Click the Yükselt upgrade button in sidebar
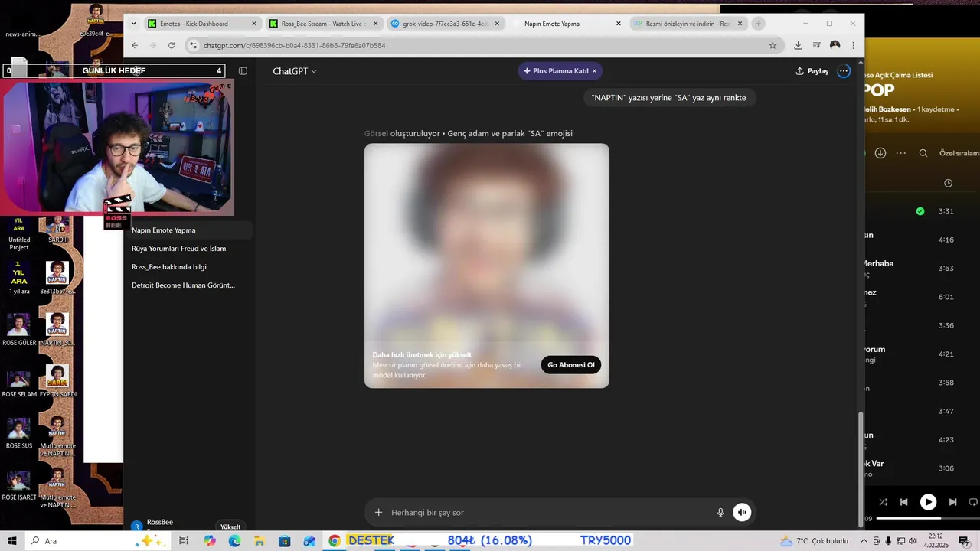Viewport: 980px width, 551px height. (x=230, y=527)
